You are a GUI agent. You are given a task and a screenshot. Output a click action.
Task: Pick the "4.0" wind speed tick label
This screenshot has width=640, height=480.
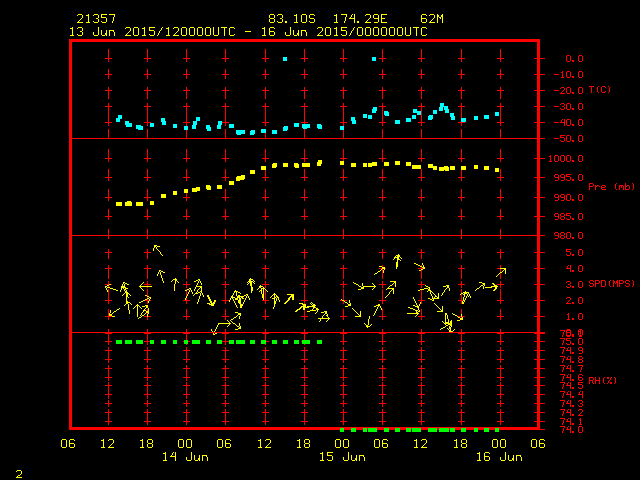pos(574,269)
